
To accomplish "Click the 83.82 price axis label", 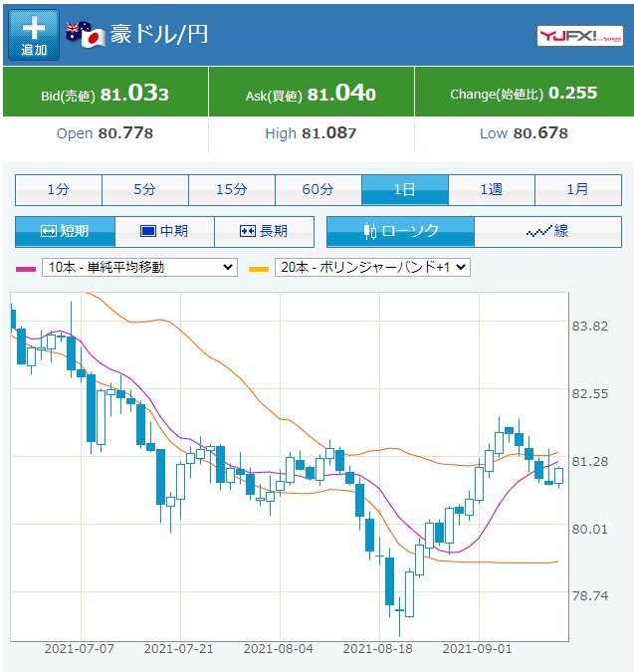I will pos(590,327).
